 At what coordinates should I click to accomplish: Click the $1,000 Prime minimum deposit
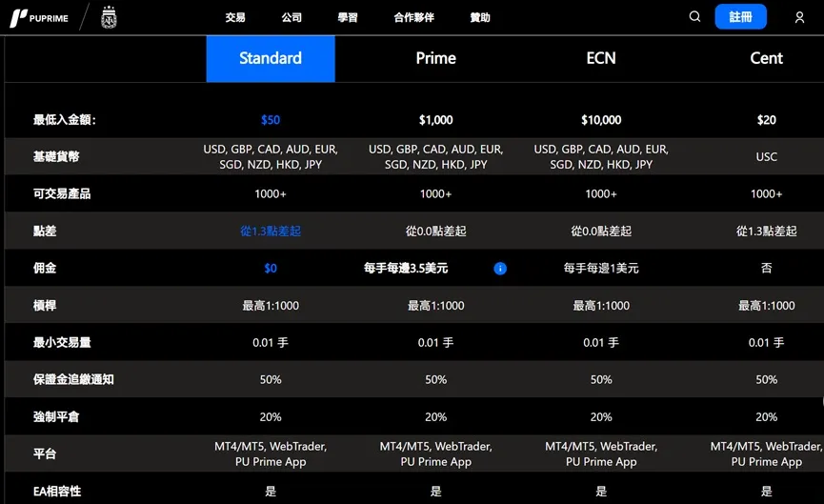click(x=435, y=120)
